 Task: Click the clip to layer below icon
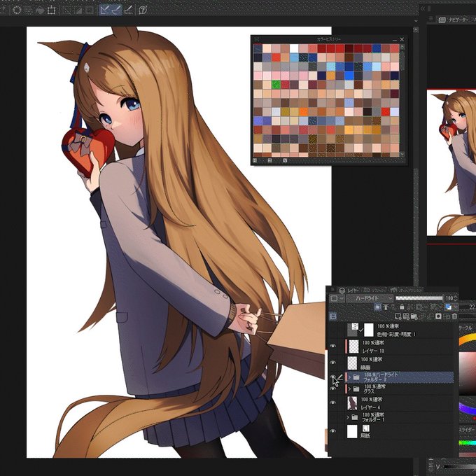377,307
